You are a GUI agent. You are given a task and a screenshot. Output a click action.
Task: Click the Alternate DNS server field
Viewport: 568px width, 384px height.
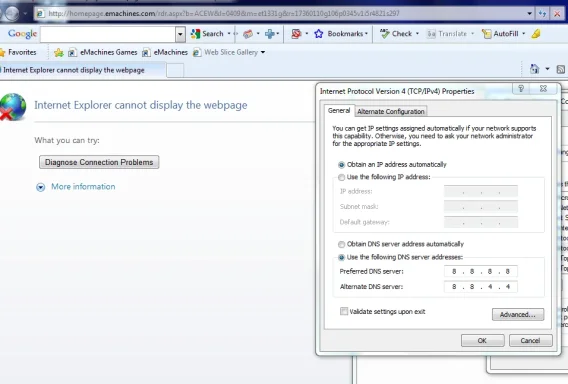[x=481, y=287]
